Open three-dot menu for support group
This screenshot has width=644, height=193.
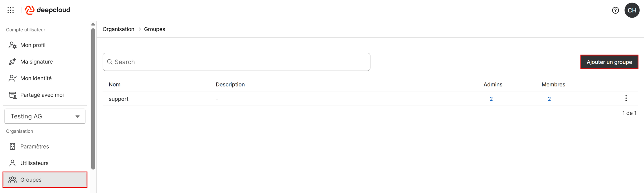pos(626,98)
